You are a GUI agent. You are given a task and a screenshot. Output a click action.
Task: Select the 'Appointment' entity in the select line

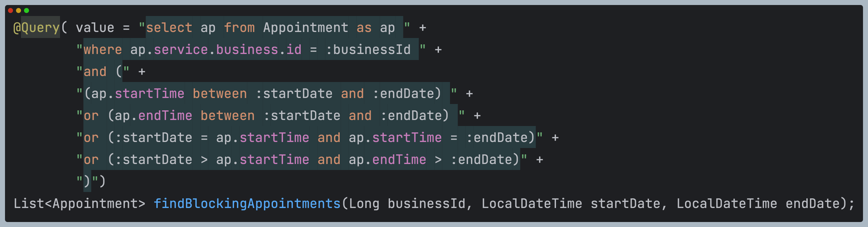306,28
